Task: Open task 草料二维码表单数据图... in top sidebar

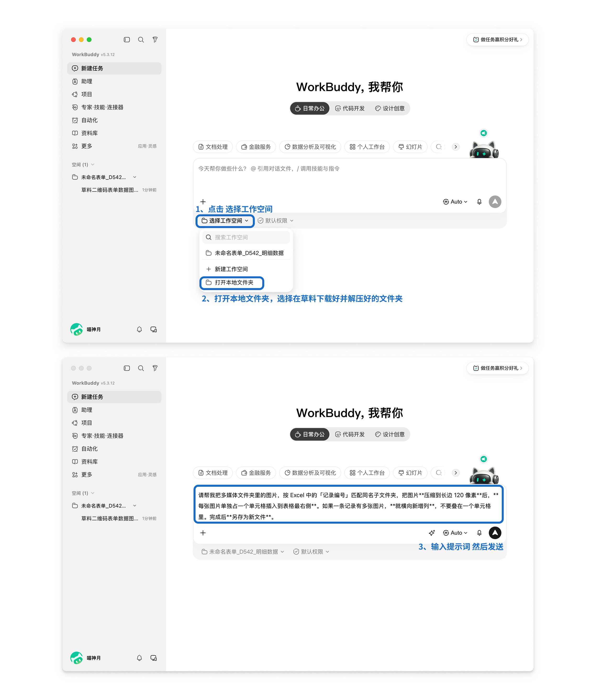Action: (x=114, y=190)
